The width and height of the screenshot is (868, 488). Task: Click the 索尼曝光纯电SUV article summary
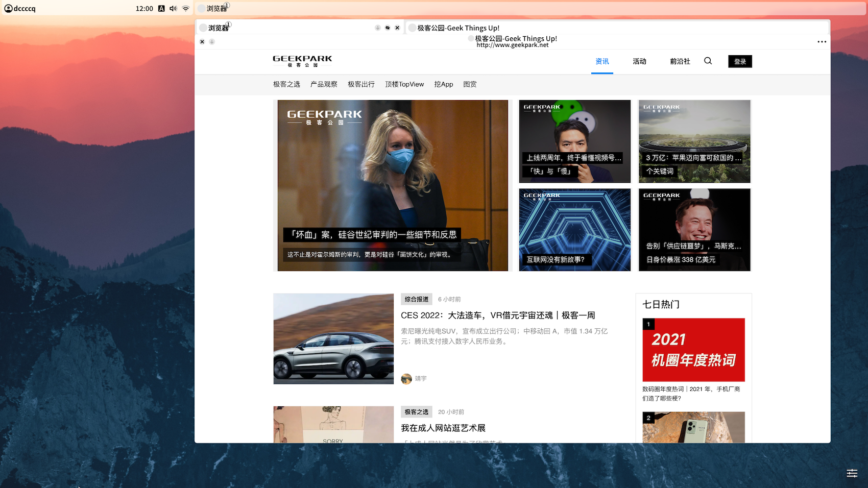click(504, 336)
